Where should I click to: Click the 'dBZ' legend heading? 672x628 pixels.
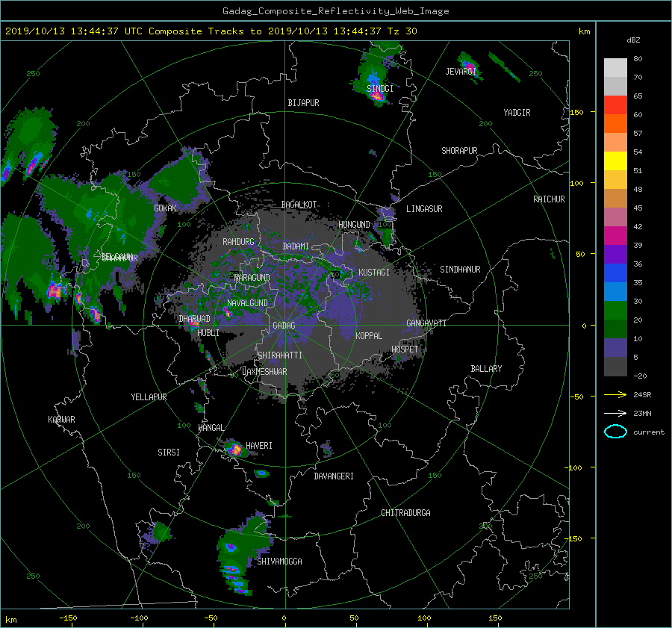coord(633,40)
